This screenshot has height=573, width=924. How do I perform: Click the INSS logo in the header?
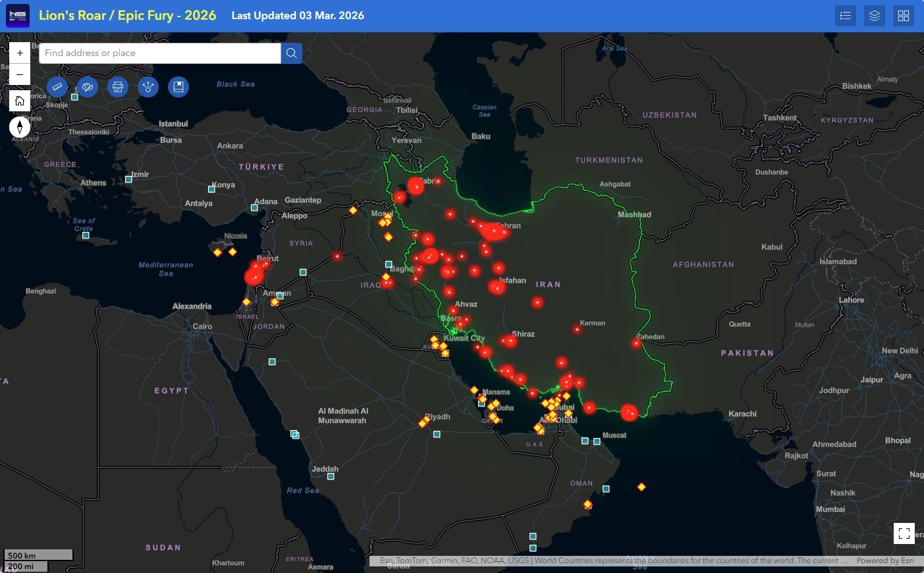(18, 16)
